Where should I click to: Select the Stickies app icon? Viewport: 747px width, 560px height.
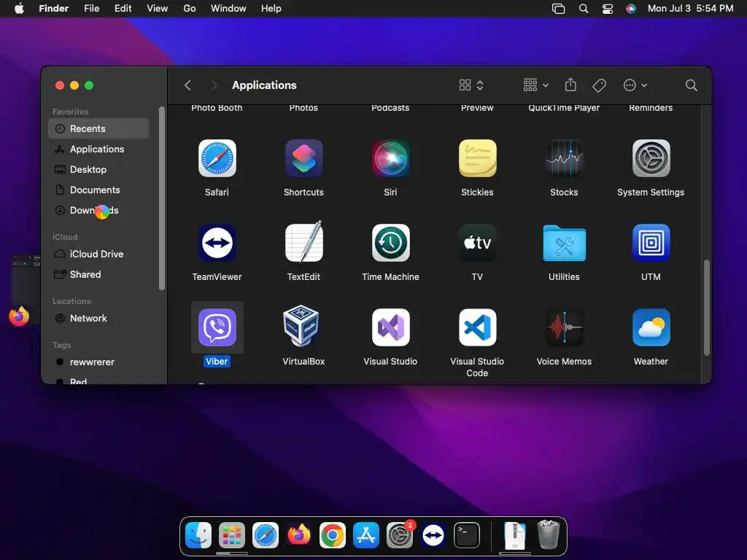[477, 158]
